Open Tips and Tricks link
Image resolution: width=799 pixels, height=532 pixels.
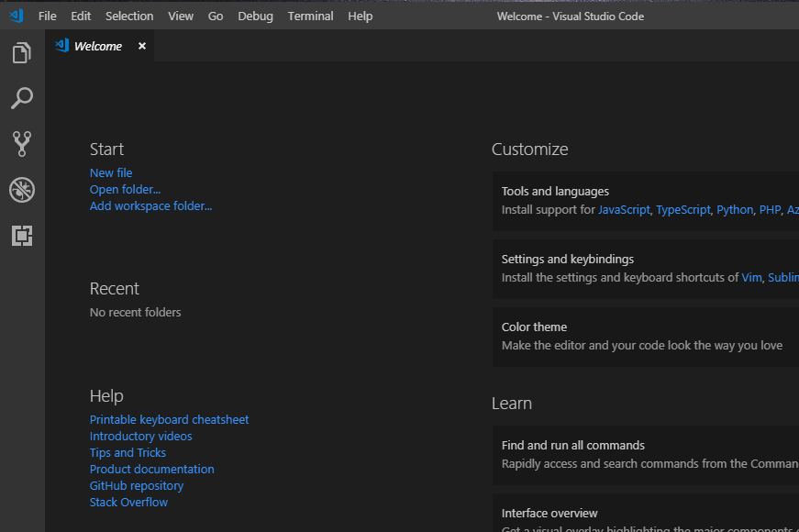[128, 452]
